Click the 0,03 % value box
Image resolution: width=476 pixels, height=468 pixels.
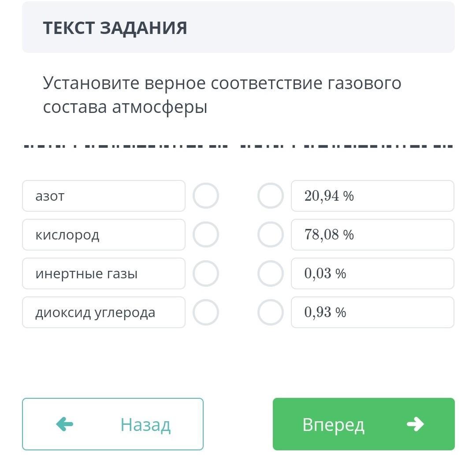372,273
